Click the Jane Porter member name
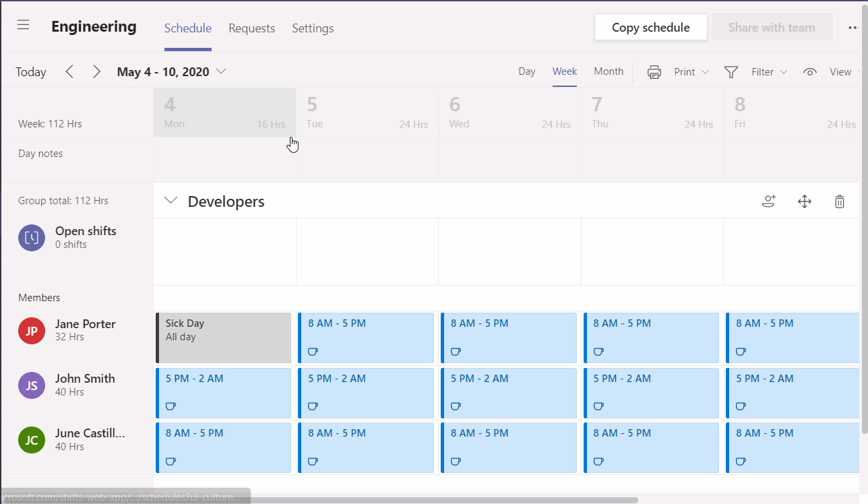The image size is (868, 504). (x=86, y=324)
